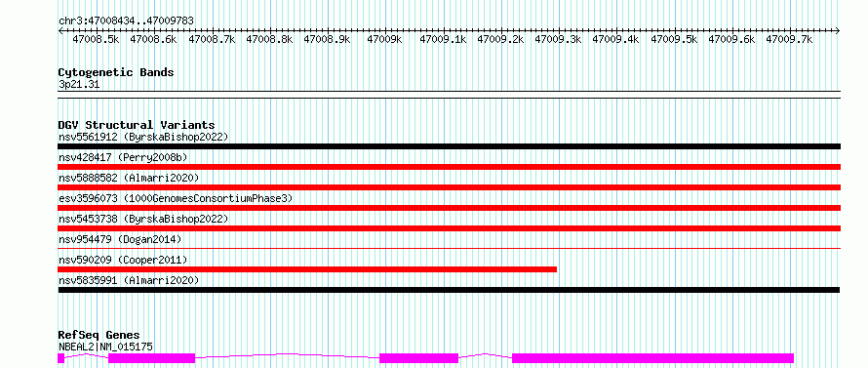
Task: Click the red nsv428417 variant bar
Action: [x=450, y=167]
